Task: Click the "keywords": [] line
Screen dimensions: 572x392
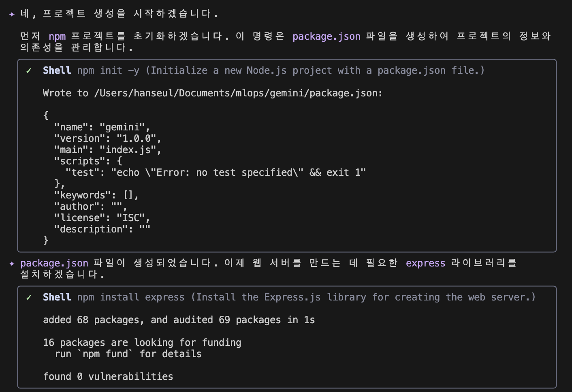Action: point(96,195)
